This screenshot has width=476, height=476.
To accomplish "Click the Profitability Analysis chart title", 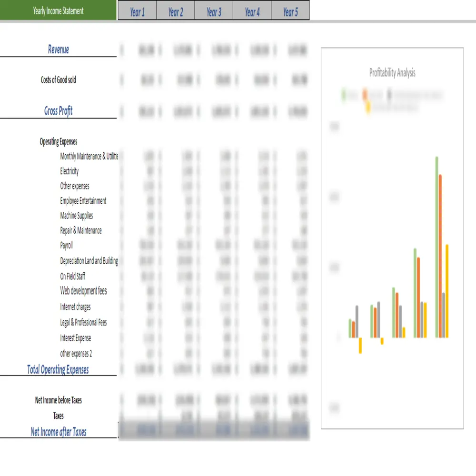I will [x=392, y=73].
